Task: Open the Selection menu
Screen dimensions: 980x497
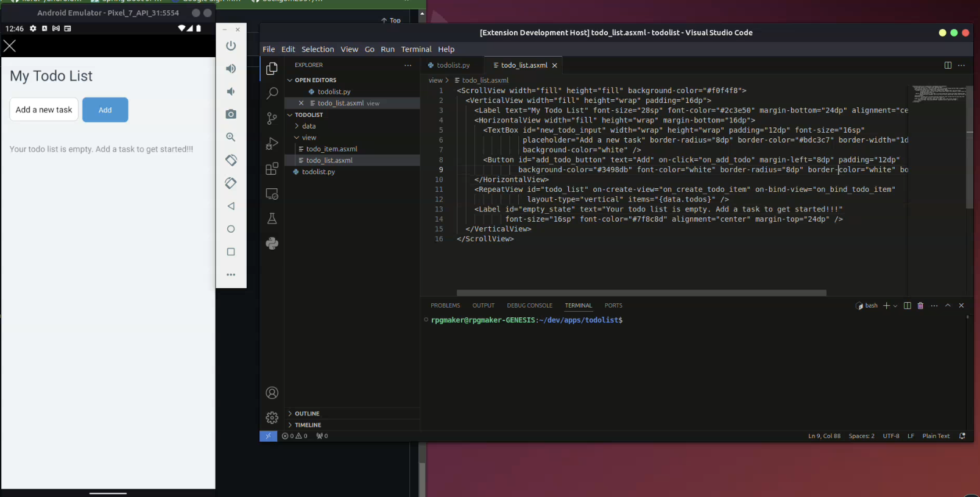Action: pyautogui.click(x=317, y=49)
